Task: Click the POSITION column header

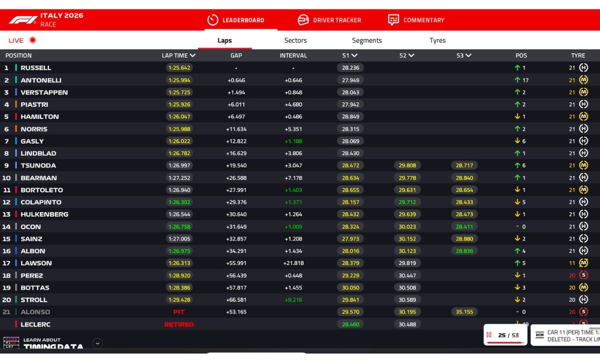Action: click(x=18, y=55)
